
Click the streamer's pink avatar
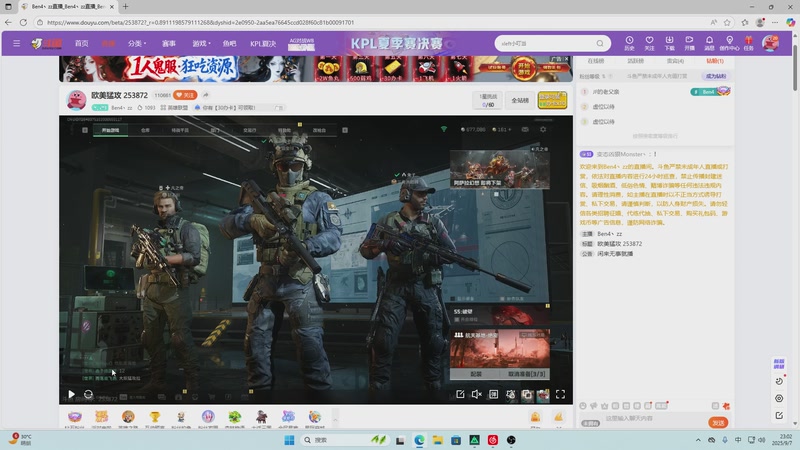click(77, 100)
